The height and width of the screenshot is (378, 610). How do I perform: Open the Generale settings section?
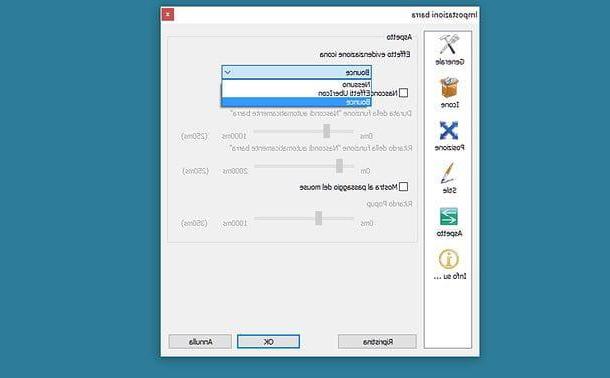449,50
